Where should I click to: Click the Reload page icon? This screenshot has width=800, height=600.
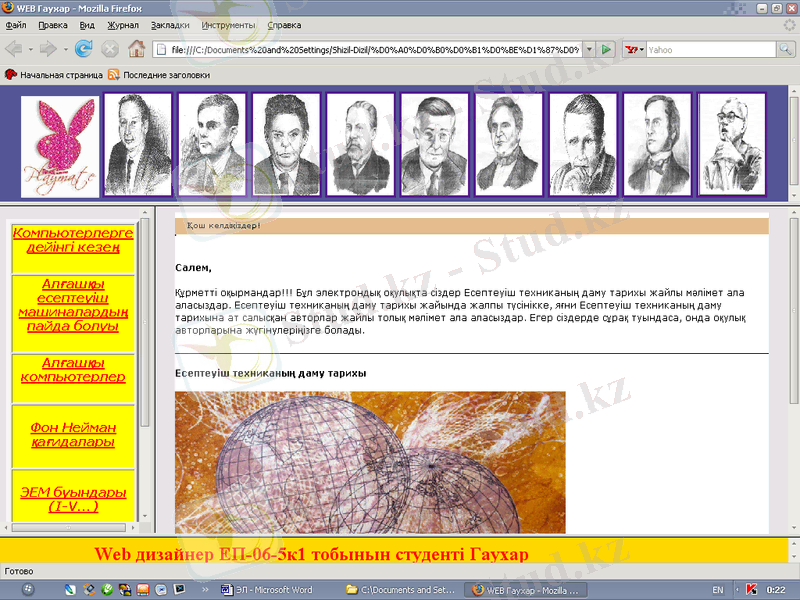tap(83, 48)
